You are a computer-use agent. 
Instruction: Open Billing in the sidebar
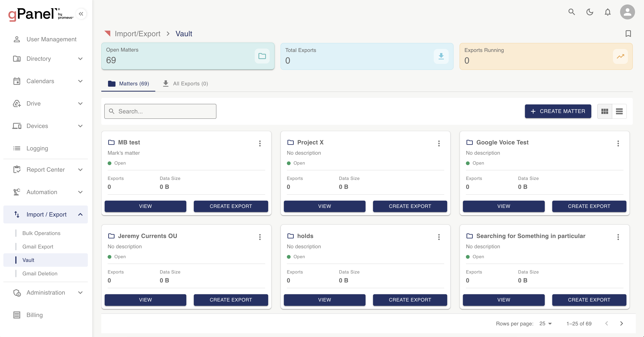tap(45, 315)
